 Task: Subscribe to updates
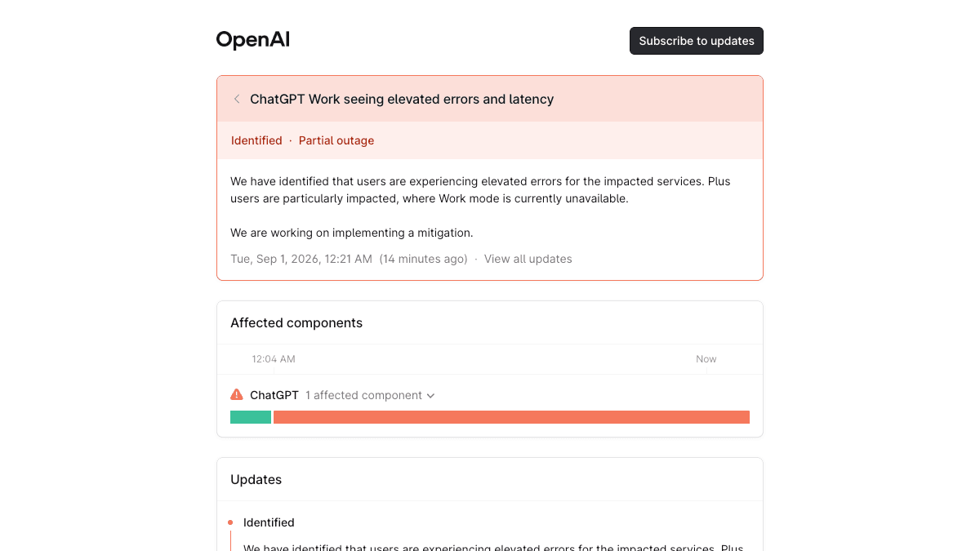click(x=697, y=41)
